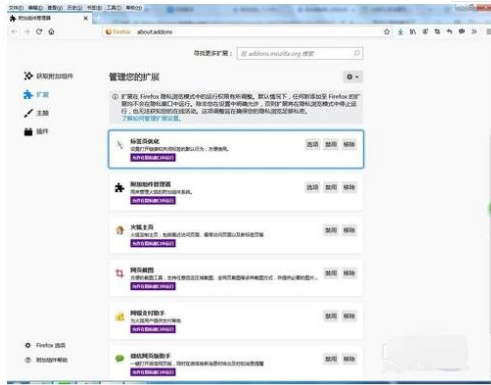This screenshot has height=385, width=491.
Task: Disable 网页截图 with 禁用
Action: tap(331, 273)
